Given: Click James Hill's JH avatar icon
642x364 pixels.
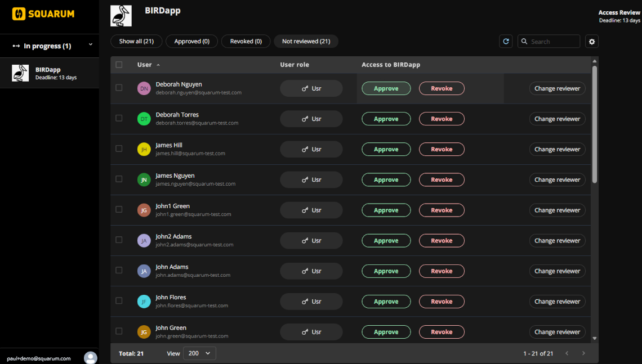Looking at the screenshot, I should point(144,149).
